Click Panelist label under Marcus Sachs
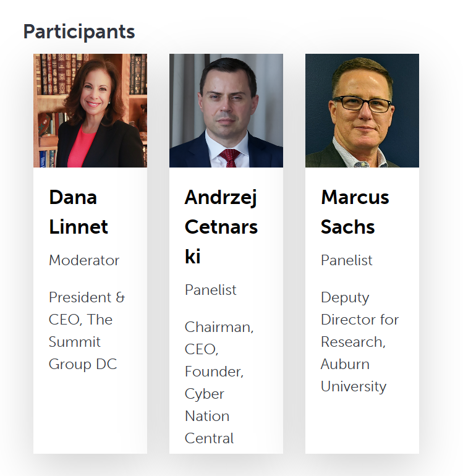Image resolution: width=463 pixels, height=476 pixels. coord(346,260)
